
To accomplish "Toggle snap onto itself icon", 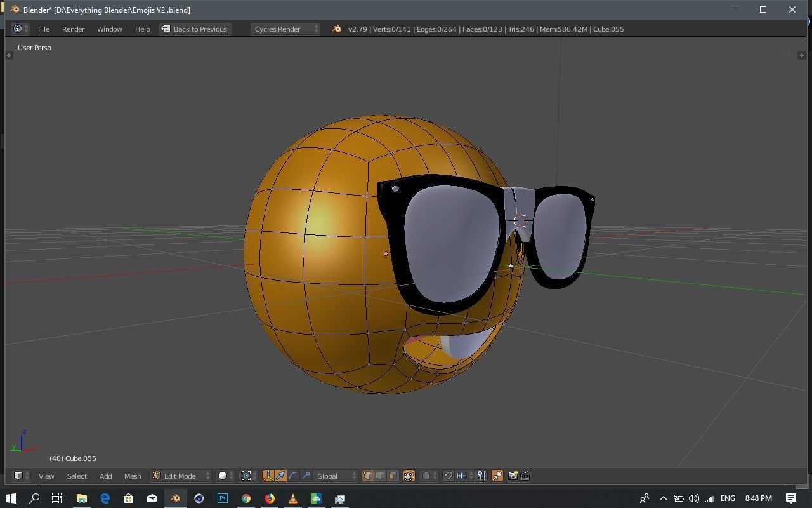I will tap(482, 476).
